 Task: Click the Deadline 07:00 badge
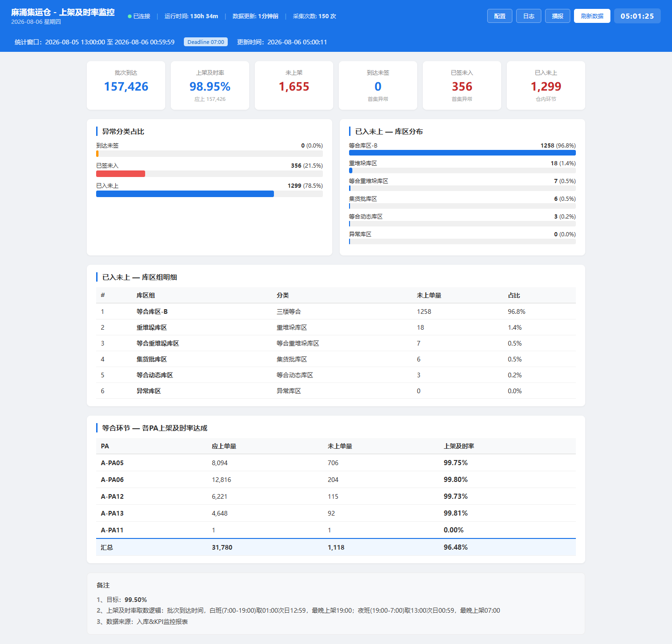[206, 42]
